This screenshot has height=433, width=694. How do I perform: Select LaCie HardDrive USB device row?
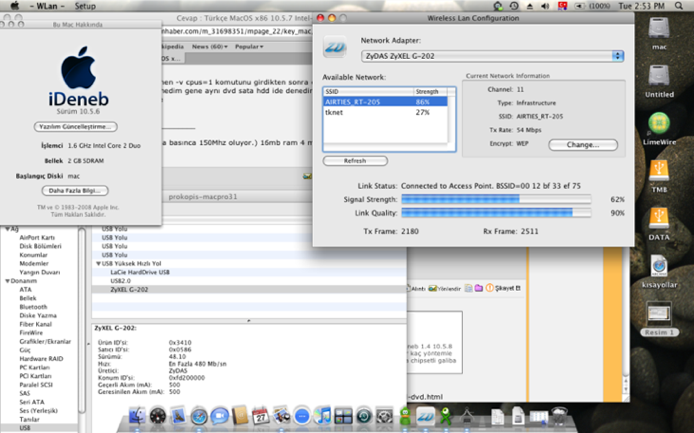tap(249, 272)
